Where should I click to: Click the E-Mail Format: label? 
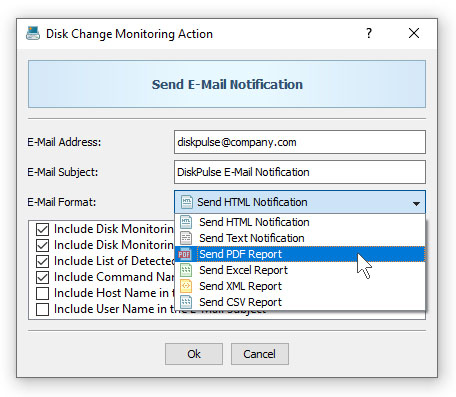click(x=62, y=202)
